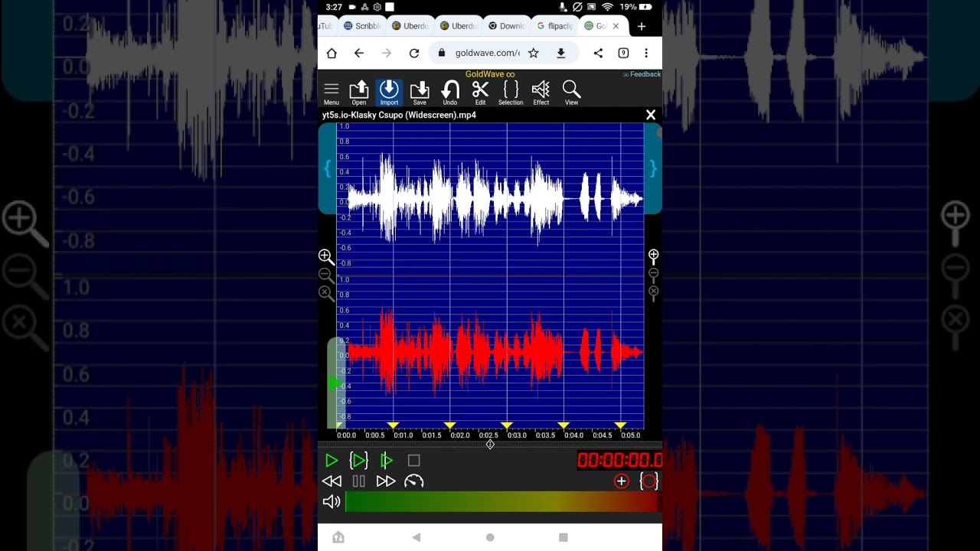
Task: Zoom in vertically with right plus icon
Action: pos(654,256)
